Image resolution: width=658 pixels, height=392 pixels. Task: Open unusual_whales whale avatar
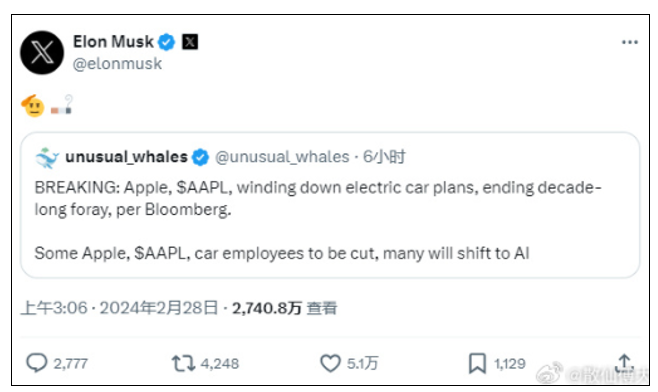(x=47, y=158)
